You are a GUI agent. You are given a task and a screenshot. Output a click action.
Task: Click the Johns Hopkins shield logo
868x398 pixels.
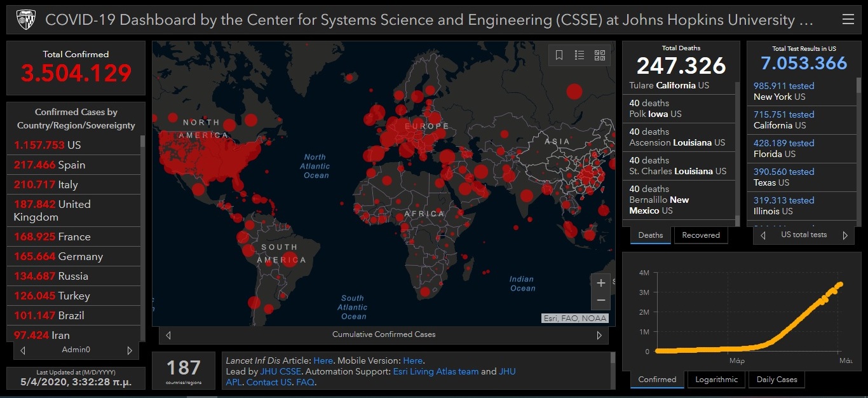pyautogui.click(x=26, y=20)
